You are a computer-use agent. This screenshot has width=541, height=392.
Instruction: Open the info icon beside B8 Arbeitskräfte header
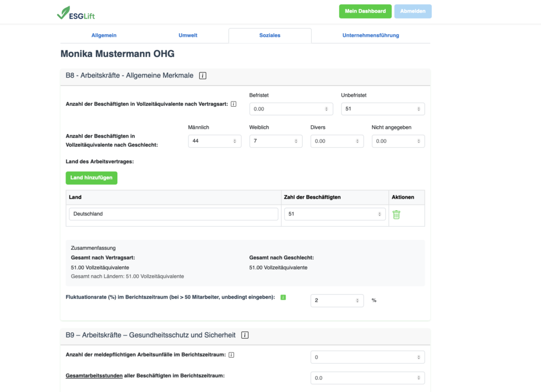202,76
